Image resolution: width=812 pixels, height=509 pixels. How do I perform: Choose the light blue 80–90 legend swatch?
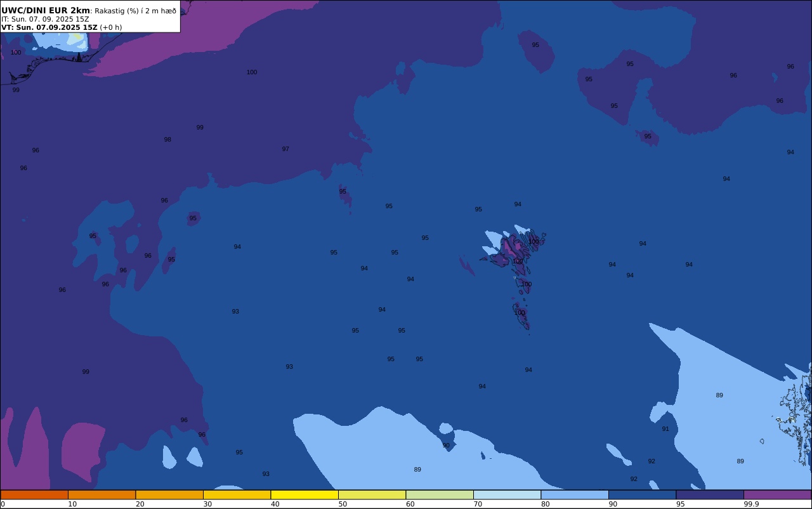tap(575, 494)
